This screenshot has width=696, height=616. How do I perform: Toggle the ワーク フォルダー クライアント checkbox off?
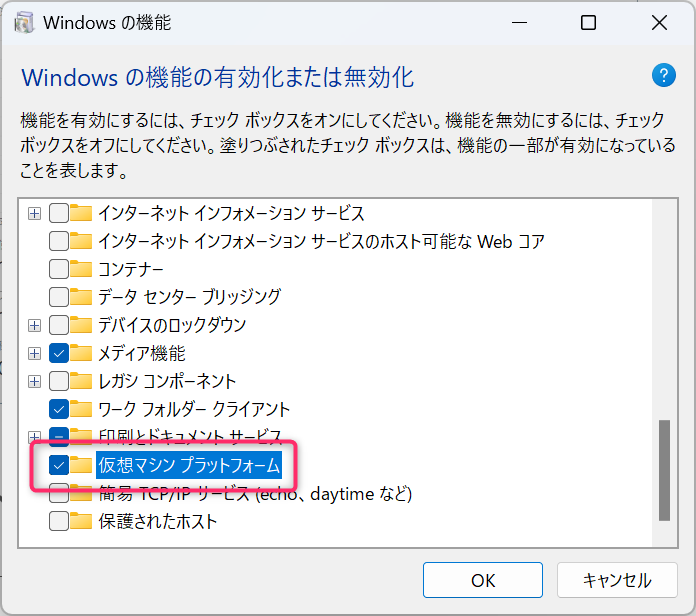pyautogui.click(x=58, y=409)
